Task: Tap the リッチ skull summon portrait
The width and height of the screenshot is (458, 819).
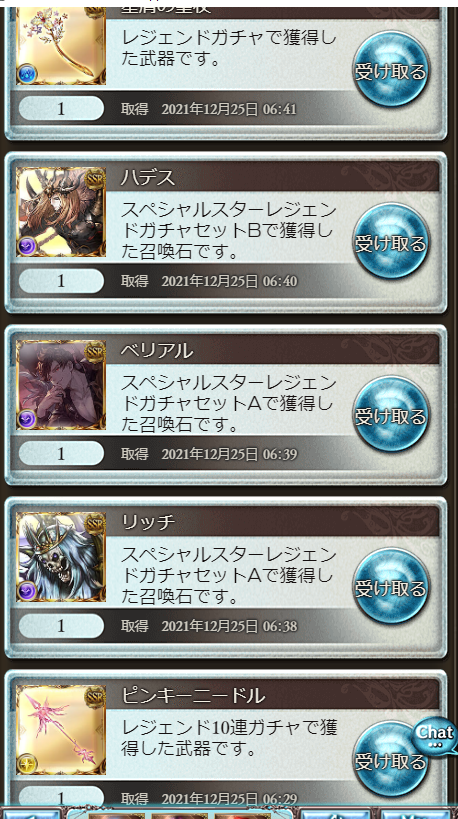Action: point(61,557)
